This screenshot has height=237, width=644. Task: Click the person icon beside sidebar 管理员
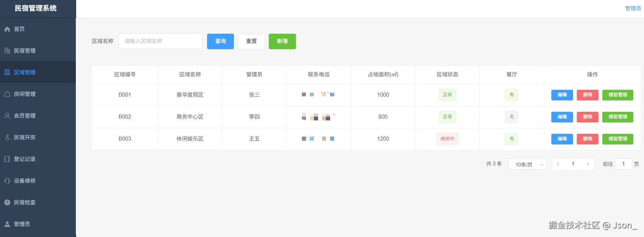tap(7, 224)
